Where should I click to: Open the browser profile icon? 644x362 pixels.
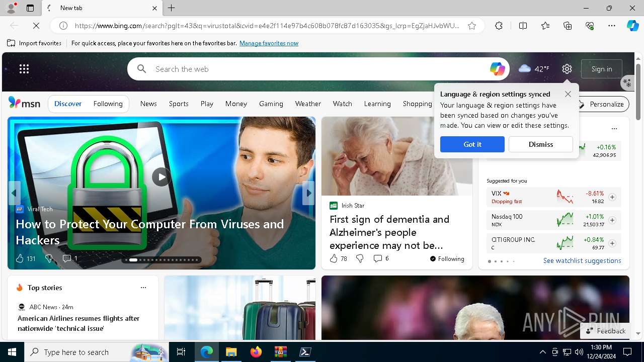(11, 8)
